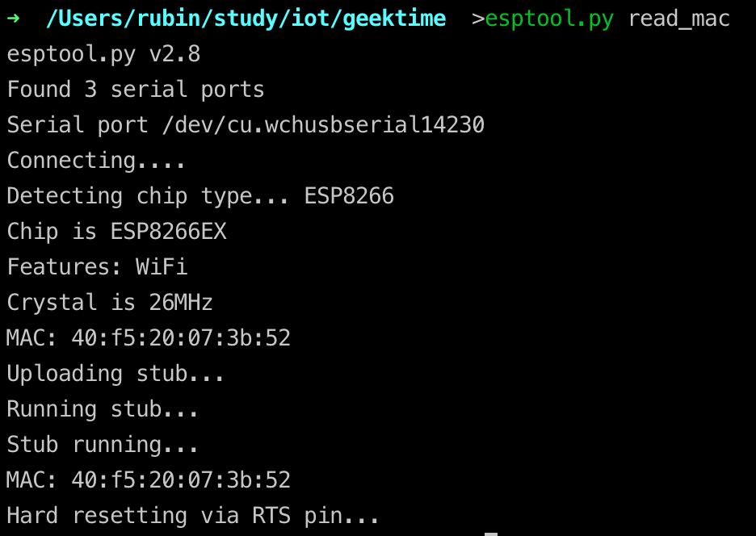
Task: Click the esptool.py v2.8 version line
Action: [103, 54]
